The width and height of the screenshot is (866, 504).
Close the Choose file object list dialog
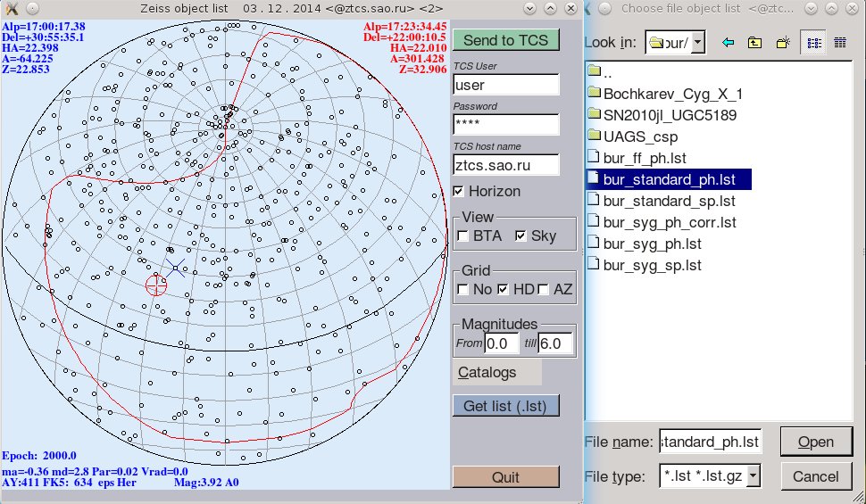click(853, 8)
